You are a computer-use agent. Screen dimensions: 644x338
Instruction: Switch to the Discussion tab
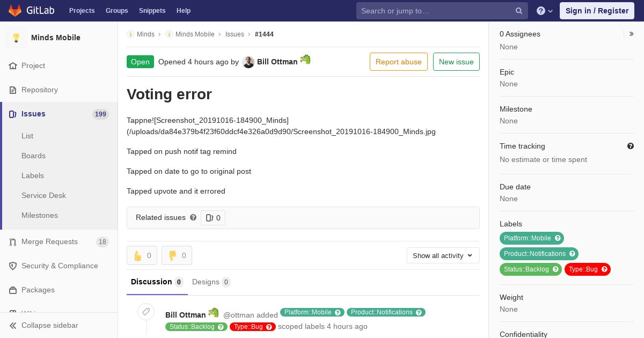pyautogui.click(x=157, y=282)
